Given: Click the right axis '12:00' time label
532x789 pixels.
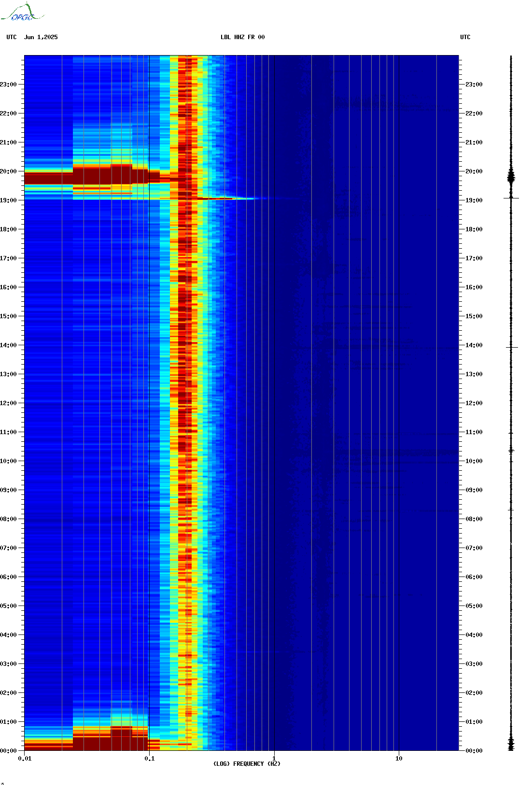Looking at the screenshot, I should 474,403.
